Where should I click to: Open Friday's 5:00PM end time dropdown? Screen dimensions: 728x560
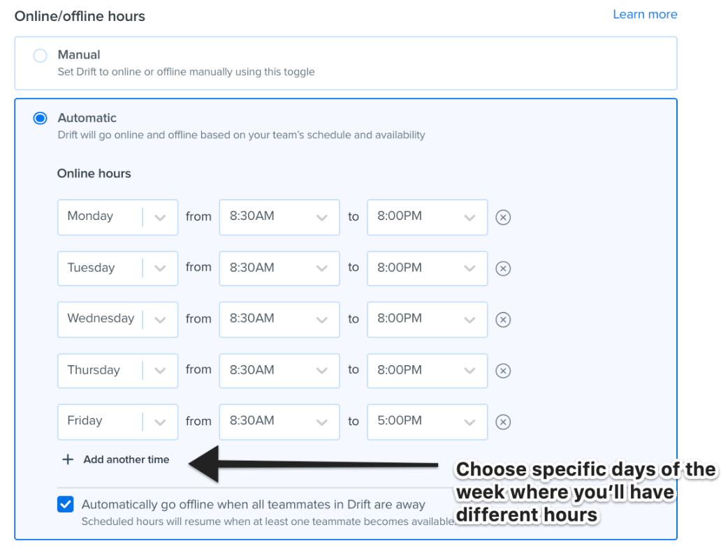pos(427,421)
